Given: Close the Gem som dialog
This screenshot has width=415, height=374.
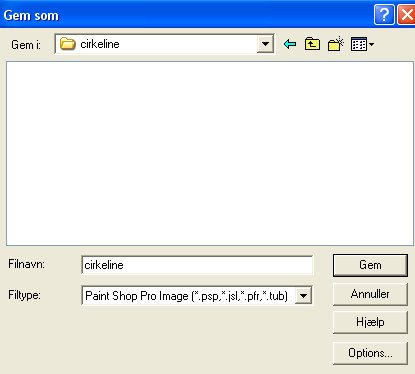Looking at the screenshot, I should 407,15.
